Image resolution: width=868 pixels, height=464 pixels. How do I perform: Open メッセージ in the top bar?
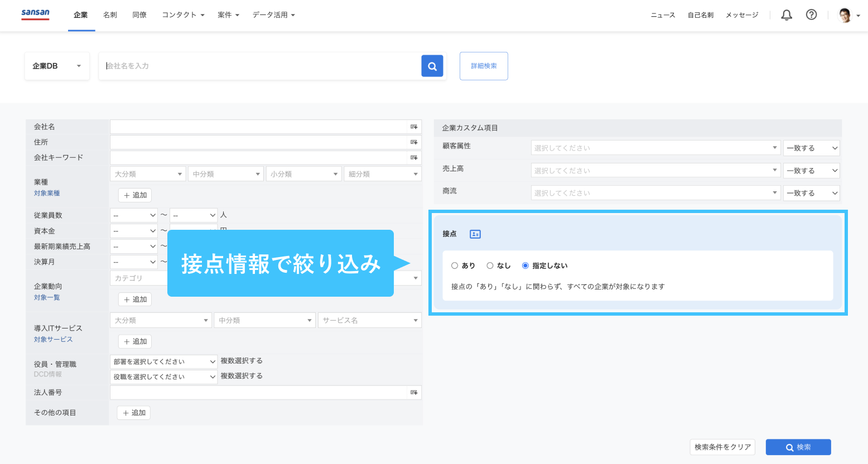[x=742, y=15]
